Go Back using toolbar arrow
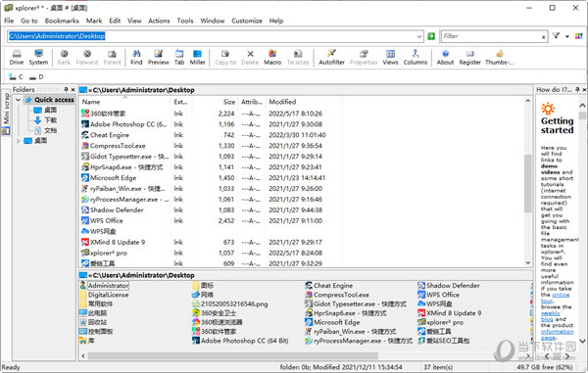Image resolution: width=588 pixels, height=373 pixels. coord(64,58)
